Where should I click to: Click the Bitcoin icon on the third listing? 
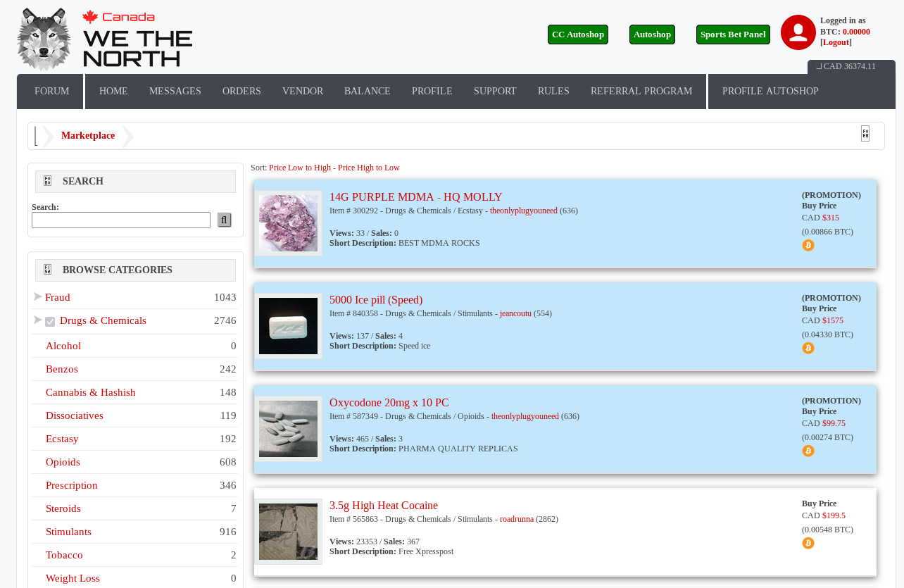click(808, 451)
